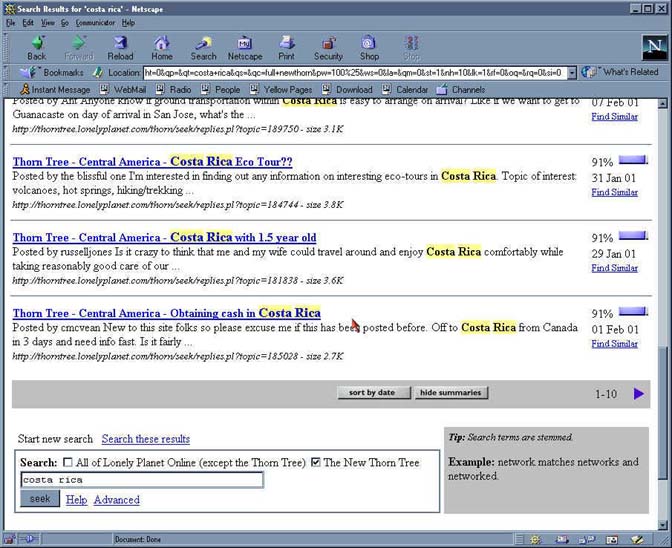The height and width of the screenshot is (548, 672).
Task: Open the View menu
Action: (48, 23)
